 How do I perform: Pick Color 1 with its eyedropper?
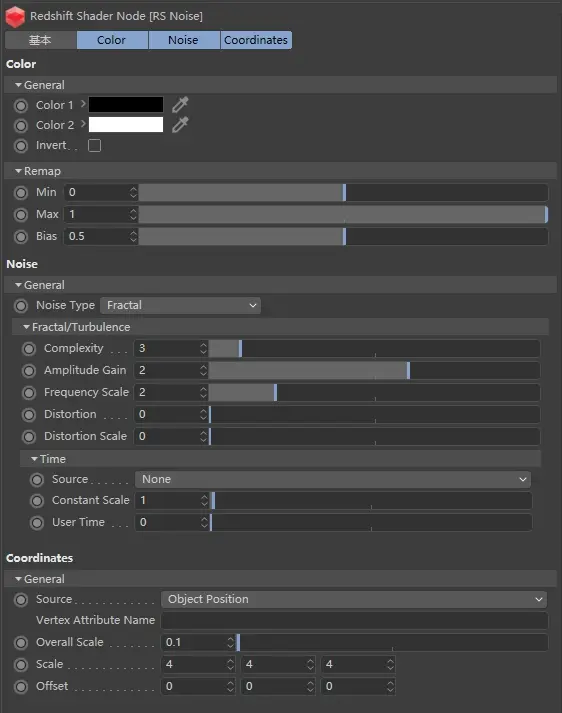(180, 105)
